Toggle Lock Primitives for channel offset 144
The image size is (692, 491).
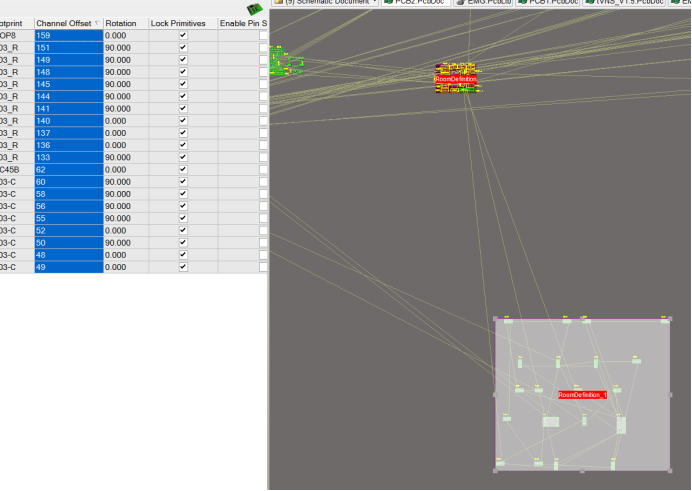[x=183, y=96]
